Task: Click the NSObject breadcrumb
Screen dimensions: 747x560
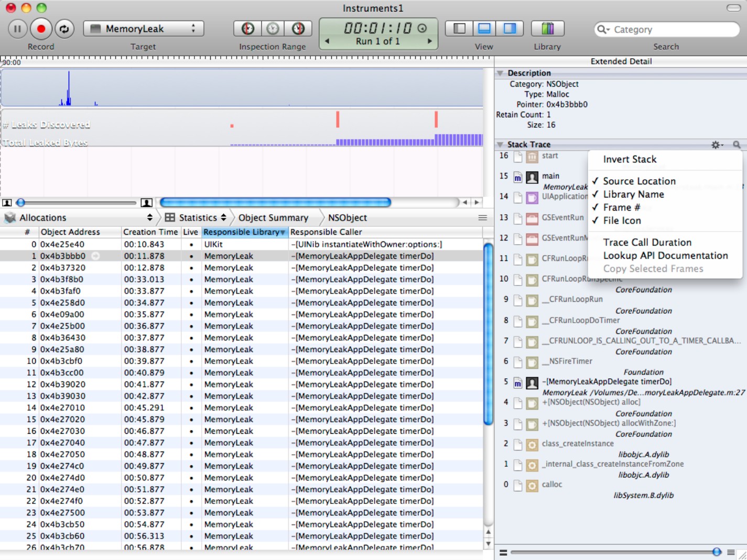Action: click(348, 217)
